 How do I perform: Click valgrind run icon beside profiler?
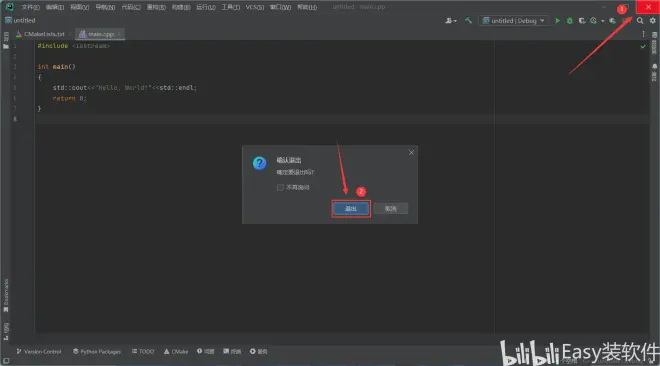click(x=612, y=21)
